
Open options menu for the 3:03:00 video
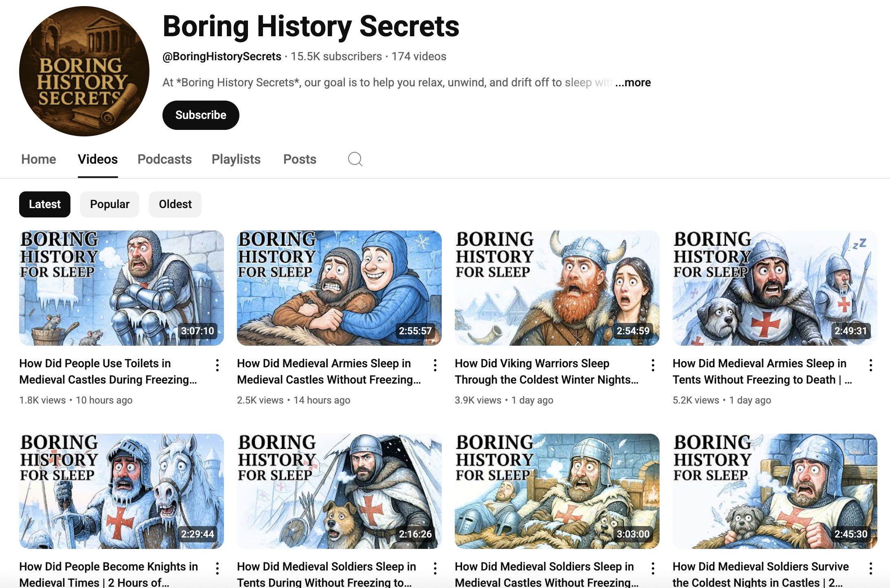tap(653, 568)
